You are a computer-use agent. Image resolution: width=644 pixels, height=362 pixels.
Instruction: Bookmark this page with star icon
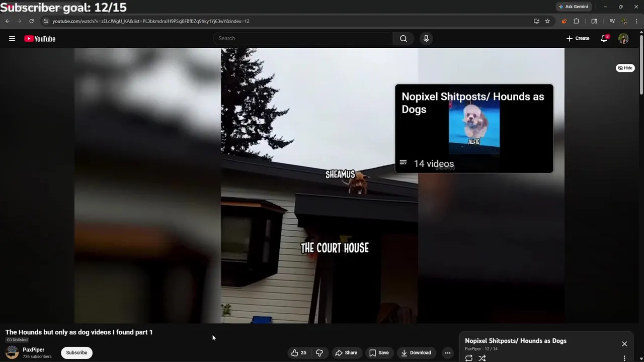pos(547,21)
